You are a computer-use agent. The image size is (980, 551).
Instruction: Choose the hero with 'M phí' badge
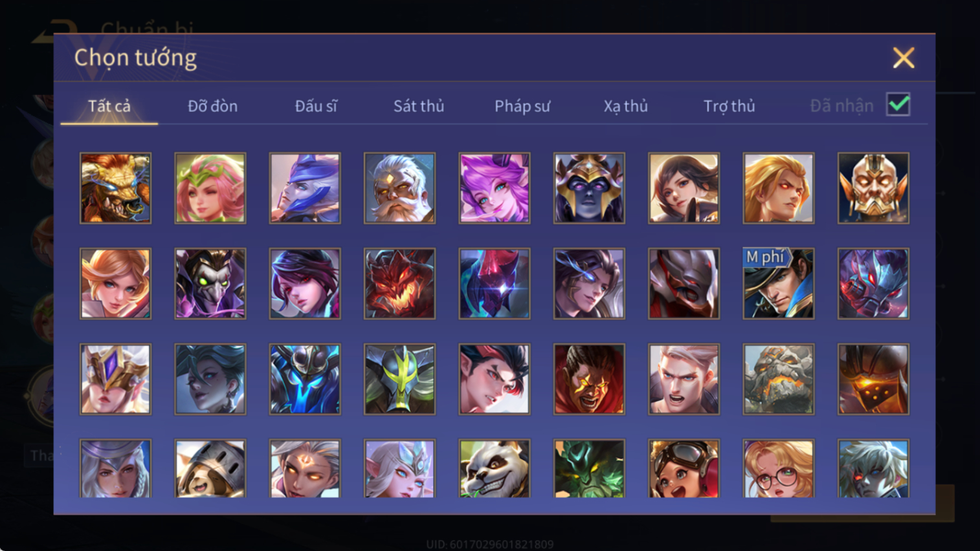click(779, 284)
